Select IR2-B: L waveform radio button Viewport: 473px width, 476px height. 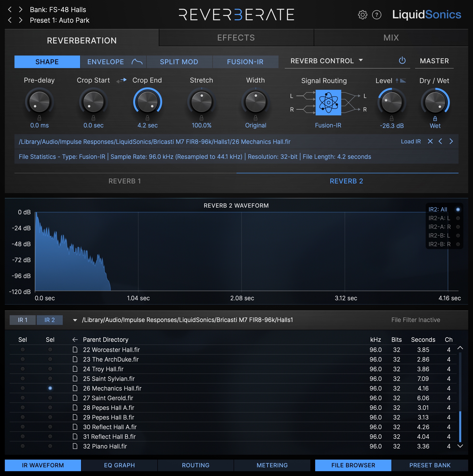pyautogui.click(x=458, y=236)
